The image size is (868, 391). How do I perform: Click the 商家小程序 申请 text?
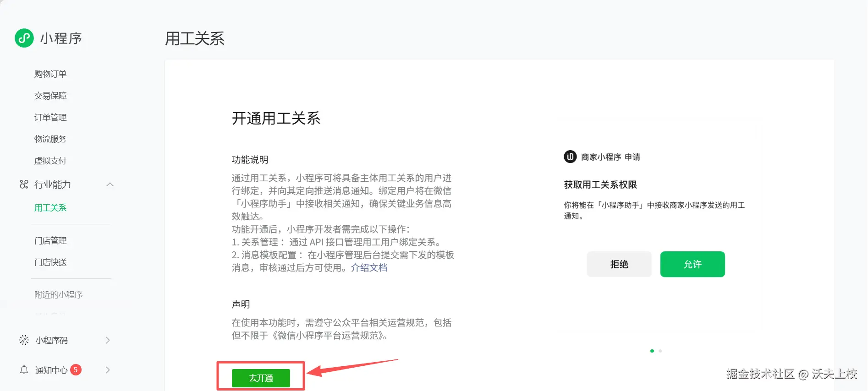[610, 157]
